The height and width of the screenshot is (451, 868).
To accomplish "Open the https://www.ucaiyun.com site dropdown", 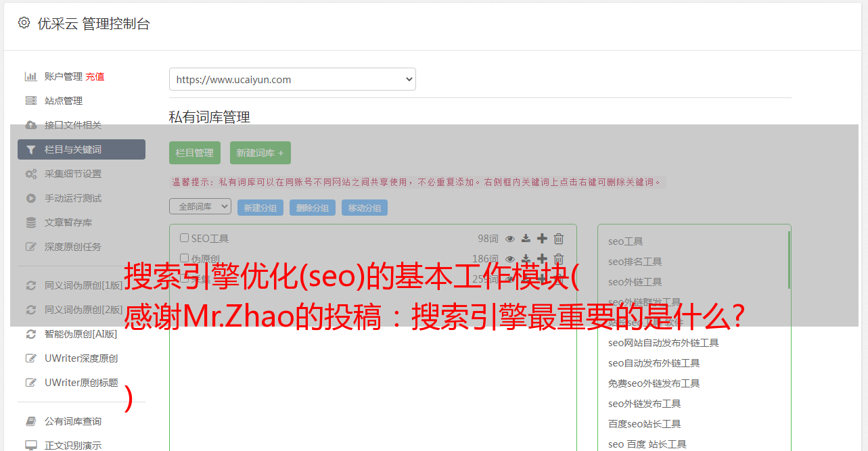I will (292, 79).
